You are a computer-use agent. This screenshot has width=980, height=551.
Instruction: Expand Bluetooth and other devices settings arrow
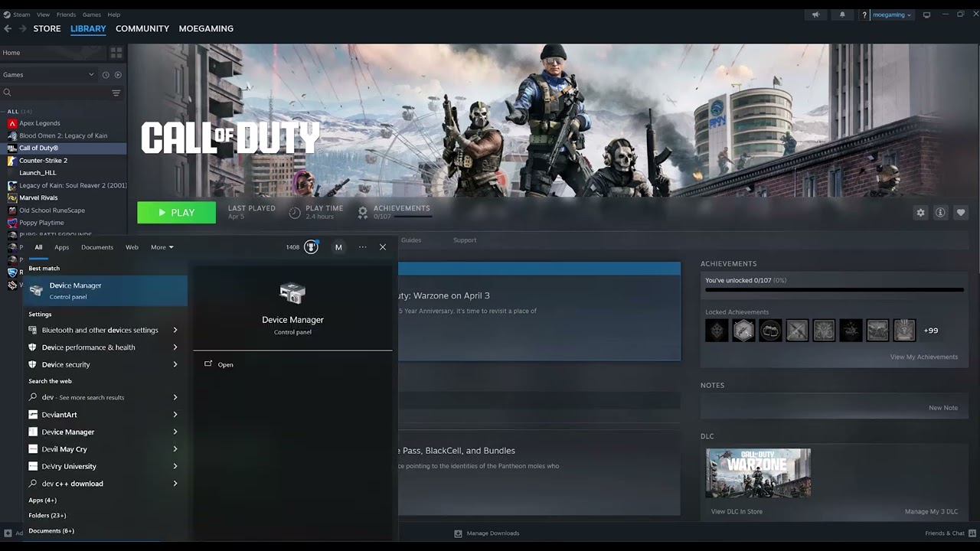point(175,331)
